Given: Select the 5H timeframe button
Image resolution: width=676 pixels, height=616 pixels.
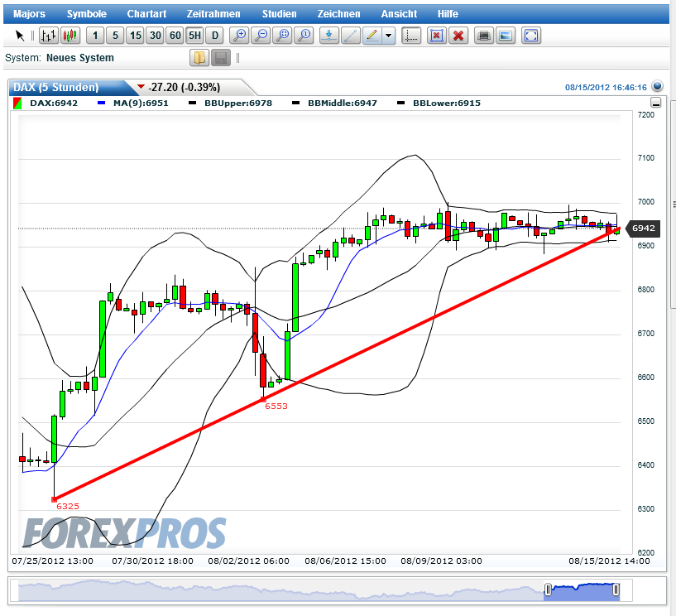Looking at the screenshot, I should [195, 36].
